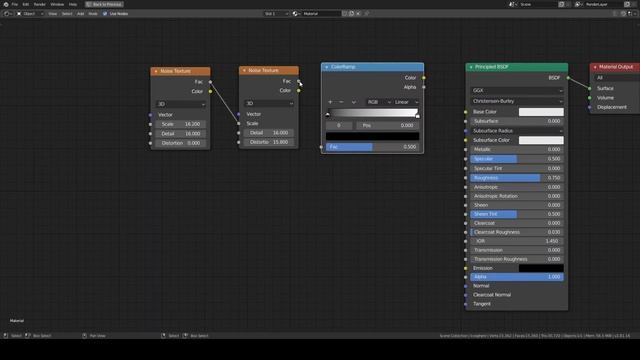Collapse the first Noise Texture node
This screenshot has height=360, width=640.
tap(156, 71)
